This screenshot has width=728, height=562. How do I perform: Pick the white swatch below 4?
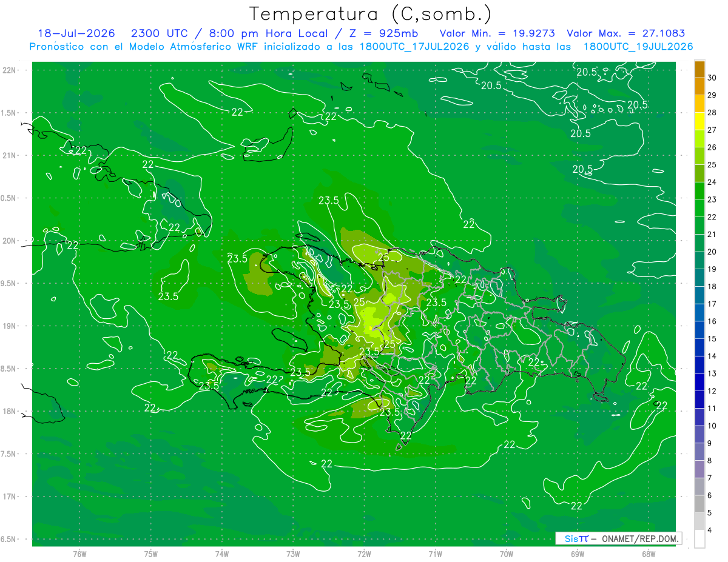[x=699, y=539]
